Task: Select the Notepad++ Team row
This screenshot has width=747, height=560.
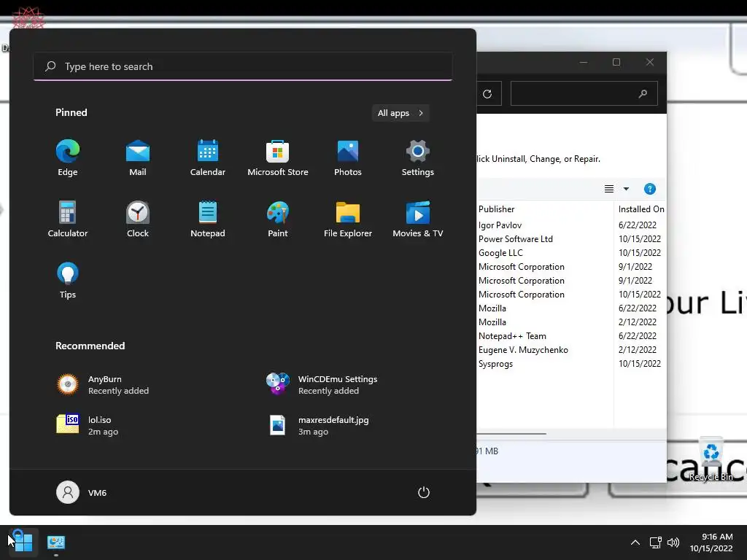Action: point(571,335)
